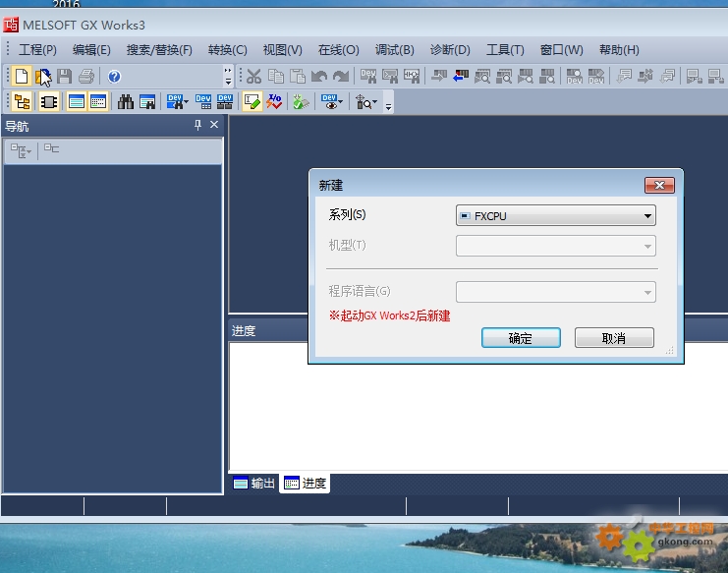Click the binoculars Find icon in second toolbar
Viewport: 728px width, 573px height.
pos(126,101)
